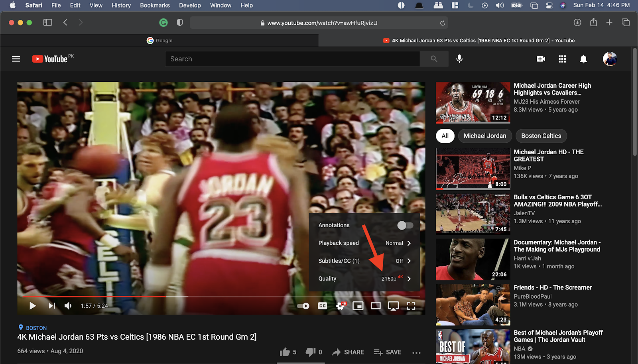638x364 pixels.
Task: Open the Create video camera icon
Action: coord(541,59)
